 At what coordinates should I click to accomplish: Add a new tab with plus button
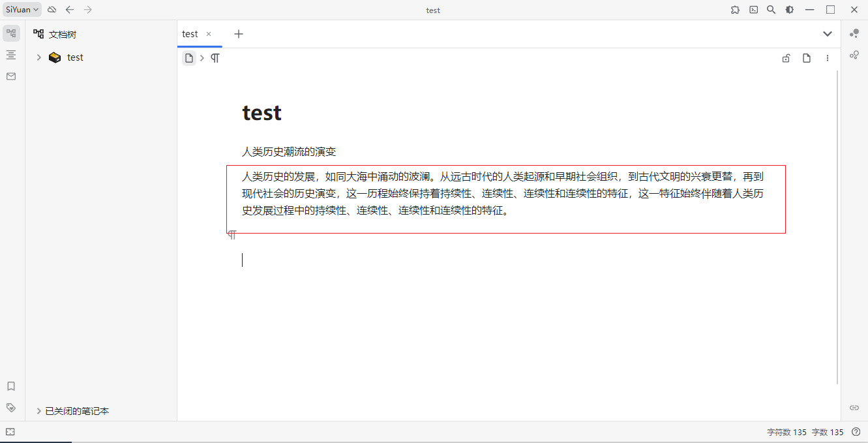click(x=239, y=34)
